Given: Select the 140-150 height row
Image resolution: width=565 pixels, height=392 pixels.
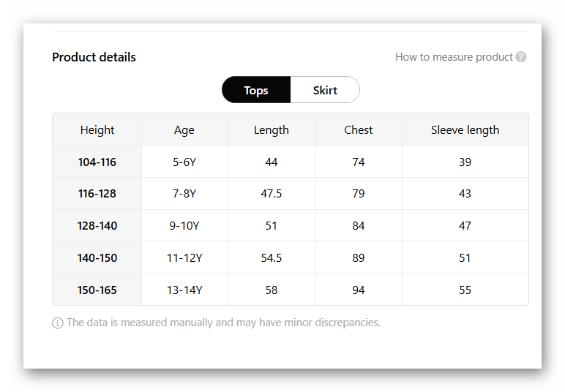Looking at the screenshot, I should tap(97, 258).
